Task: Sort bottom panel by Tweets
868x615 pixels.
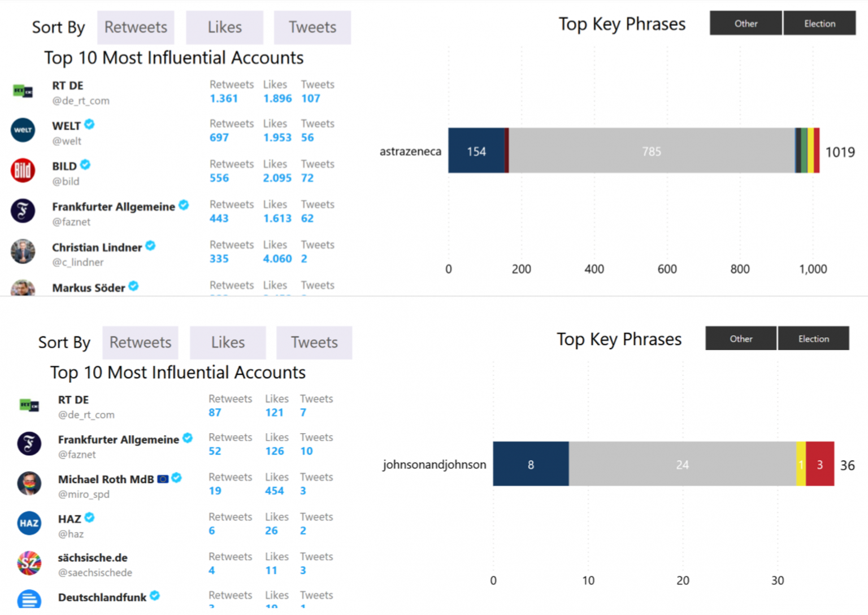Action: [314, 342]
